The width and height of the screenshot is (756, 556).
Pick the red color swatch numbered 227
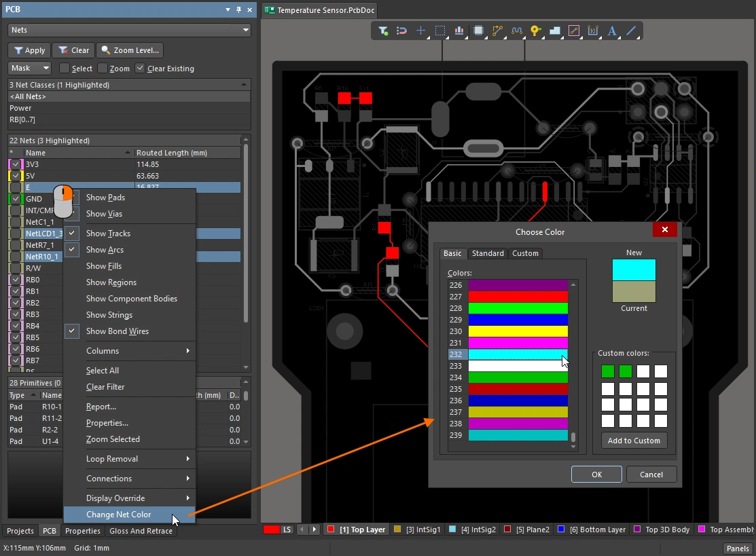point(518,297)
